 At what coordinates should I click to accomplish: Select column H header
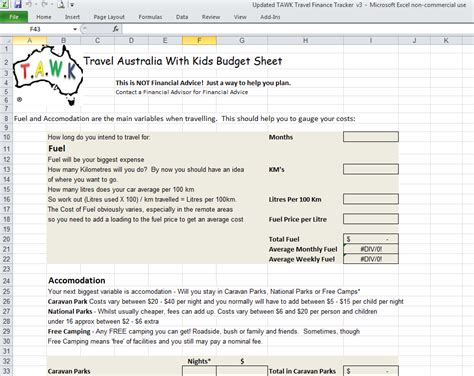pyautogui.click(x=305, y=40)
